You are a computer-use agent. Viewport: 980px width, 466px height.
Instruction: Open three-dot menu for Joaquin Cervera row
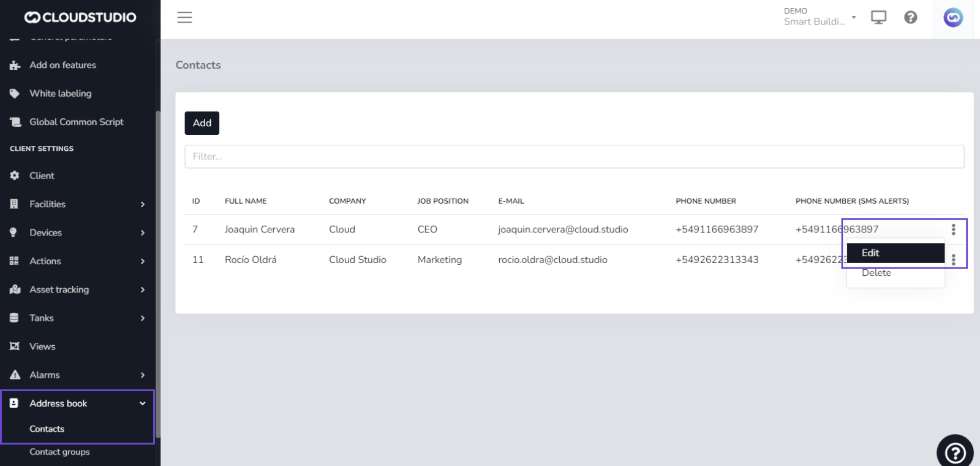953,229
